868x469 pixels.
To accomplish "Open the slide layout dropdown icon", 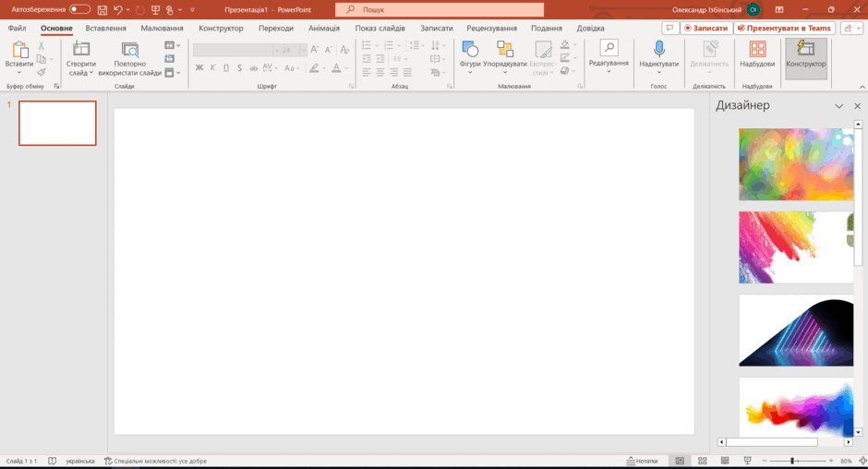I will coord(172,45).
